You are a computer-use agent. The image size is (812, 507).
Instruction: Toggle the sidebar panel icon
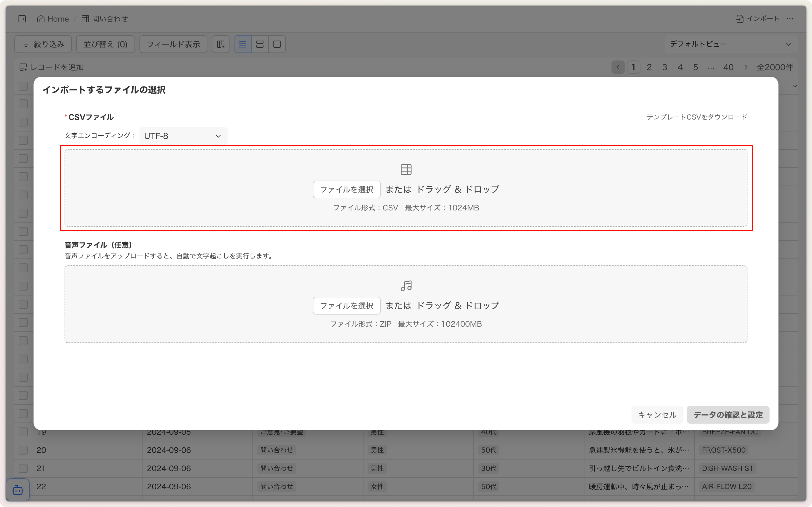pos(22,19)
